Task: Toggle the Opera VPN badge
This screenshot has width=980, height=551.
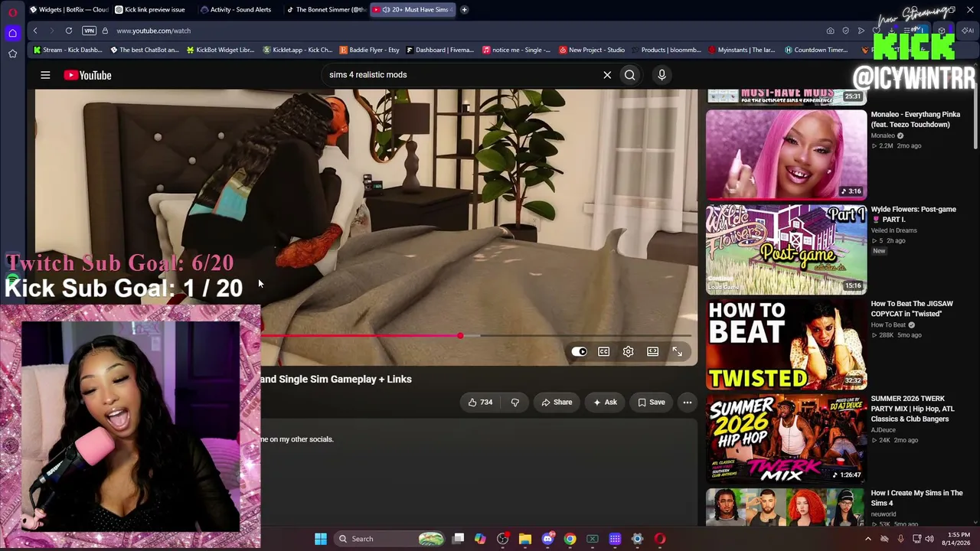Action: tap(90, 31)
